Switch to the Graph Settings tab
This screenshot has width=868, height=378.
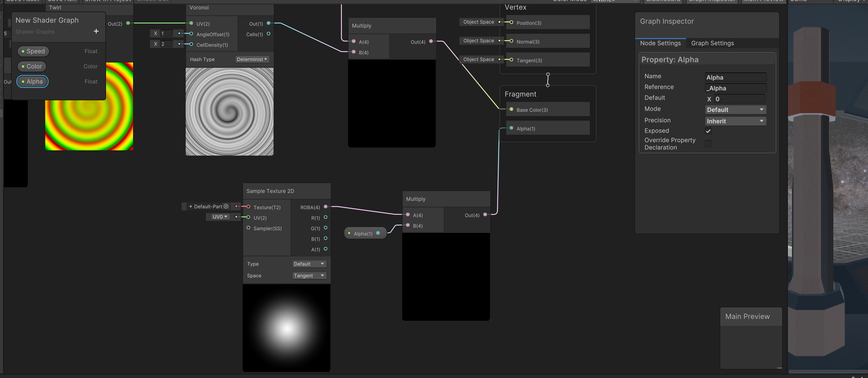point(712,43)
